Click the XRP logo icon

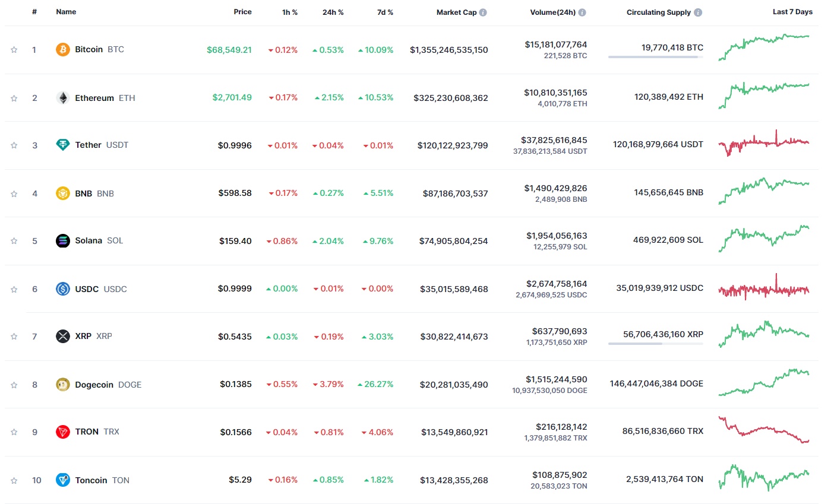[x=63, y=336]
